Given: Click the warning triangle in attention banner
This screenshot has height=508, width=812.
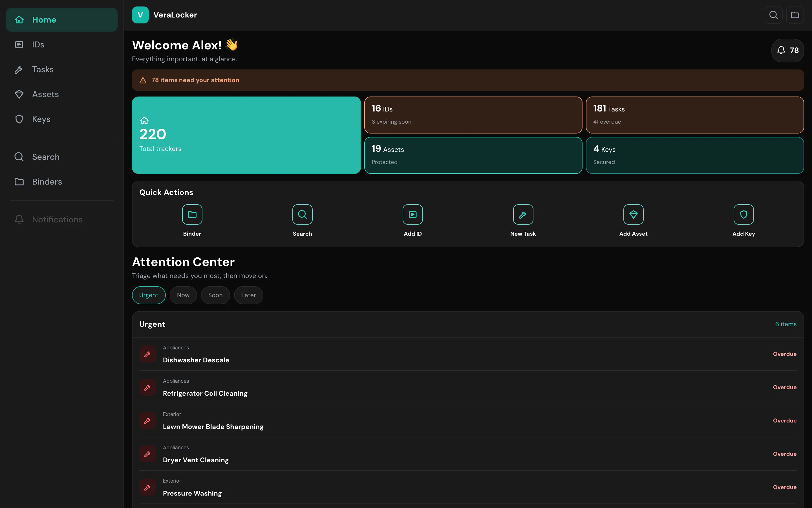Looking at the screenshot, I should coord(143,80).
